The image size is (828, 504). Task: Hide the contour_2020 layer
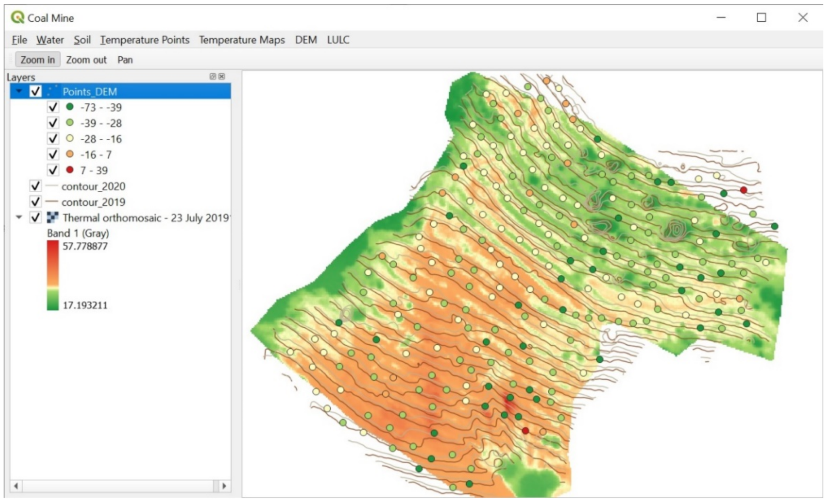35,186
